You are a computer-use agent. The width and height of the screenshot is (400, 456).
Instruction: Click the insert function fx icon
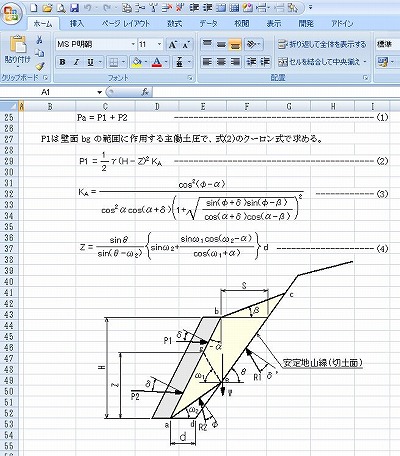pos(145,92)
